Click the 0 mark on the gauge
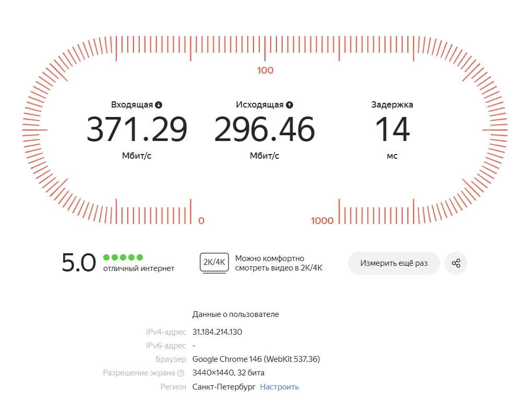The width and height of the screenshot is (532, 401). click(x=201, y=221)
